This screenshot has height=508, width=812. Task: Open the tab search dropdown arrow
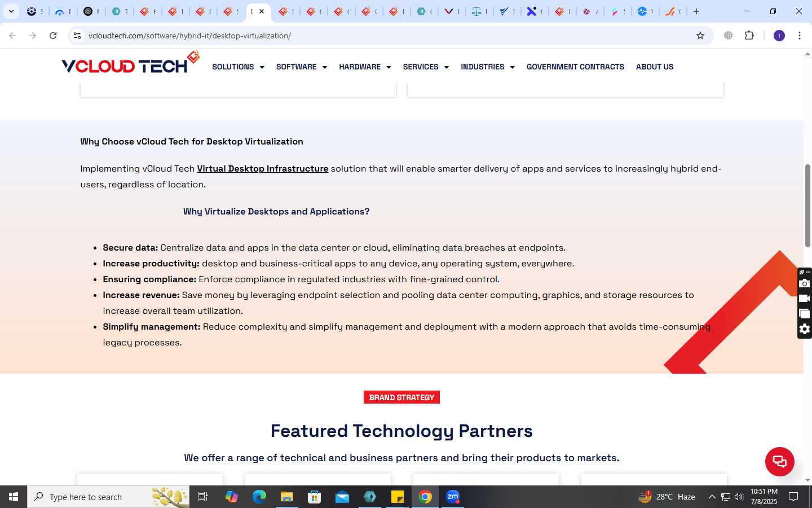[11, 11]
